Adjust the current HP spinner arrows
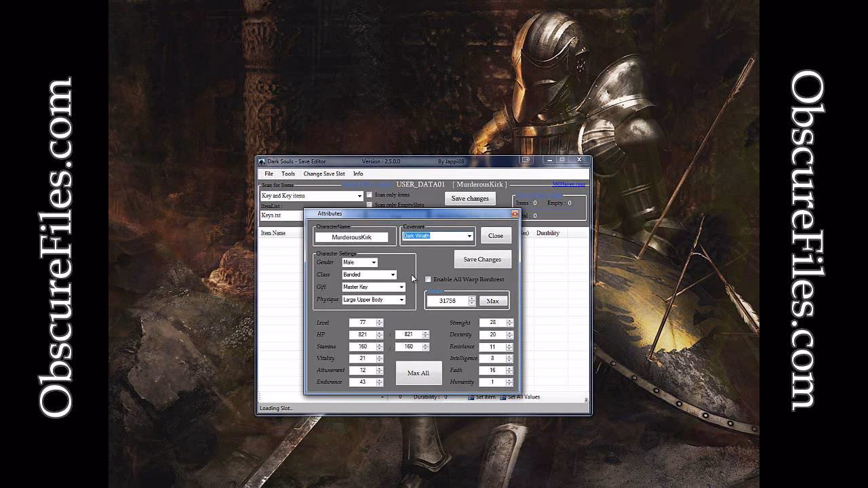The width and height of the screenshot is (868, 488). click(379, 335)
